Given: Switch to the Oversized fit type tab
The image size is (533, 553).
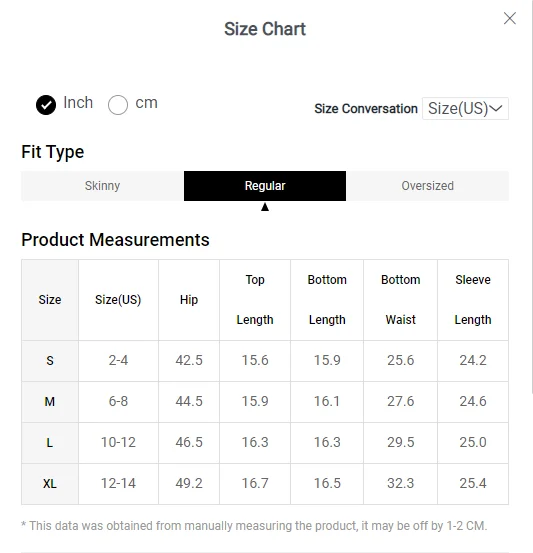Looking at the screenshot, I should [x=428, y=186].
